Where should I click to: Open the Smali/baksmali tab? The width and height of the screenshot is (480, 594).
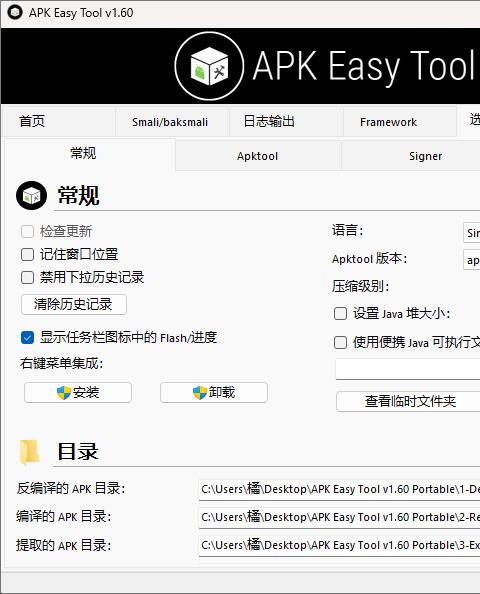tap(172, 122)
